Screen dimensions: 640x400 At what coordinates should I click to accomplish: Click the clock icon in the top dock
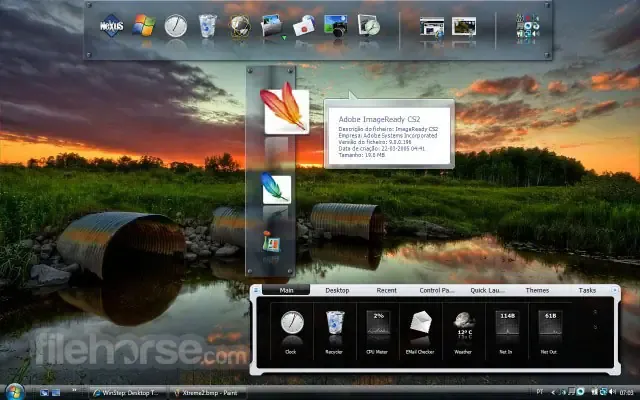pos(176,25)
